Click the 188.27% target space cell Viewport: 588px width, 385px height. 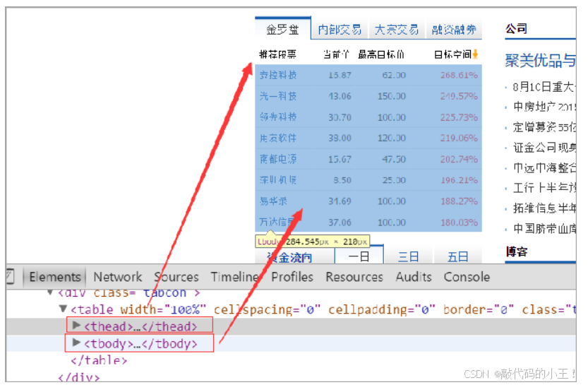click(459, 201)
